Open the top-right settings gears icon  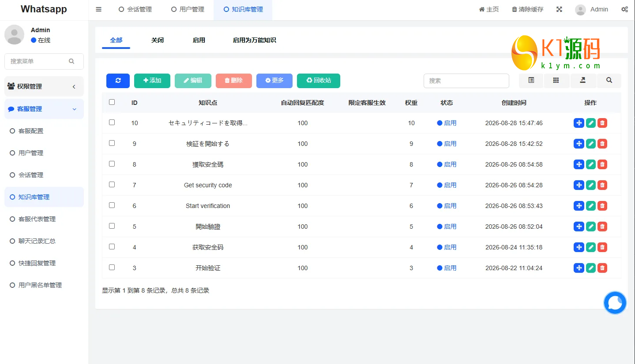(x=624, y=9)
